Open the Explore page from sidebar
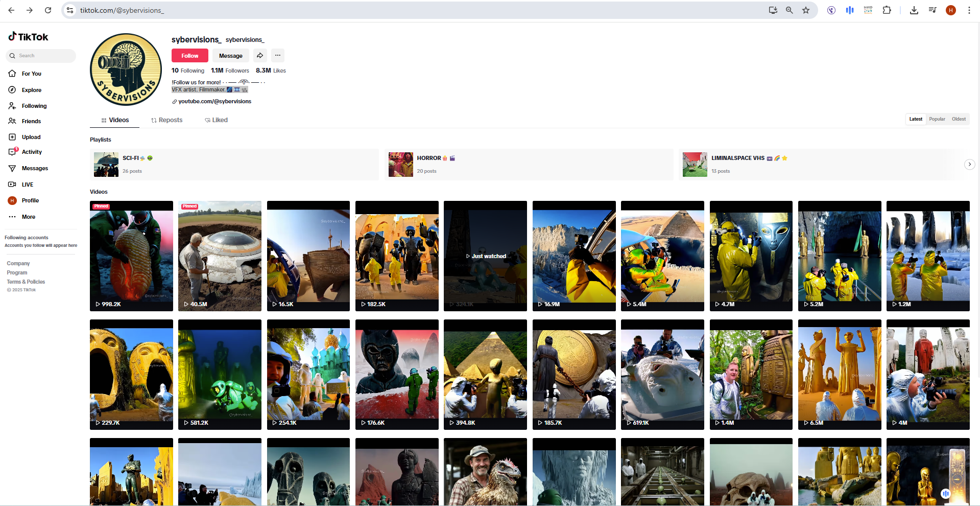The image size is (980, 506). 31,90
